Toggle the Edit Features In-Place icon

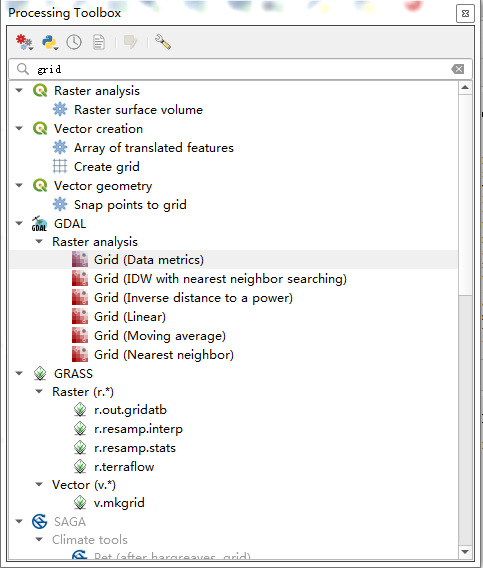tap(130, 42)
